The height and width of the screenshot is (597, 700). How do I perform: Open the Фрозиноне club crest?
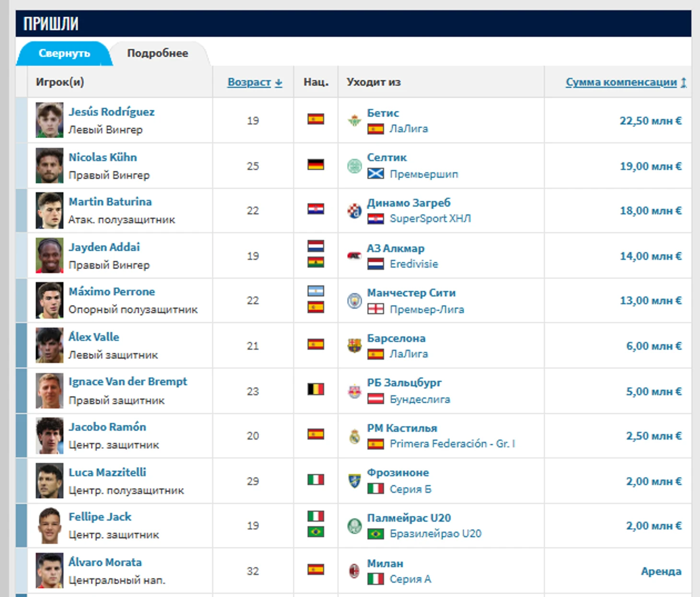354,481
